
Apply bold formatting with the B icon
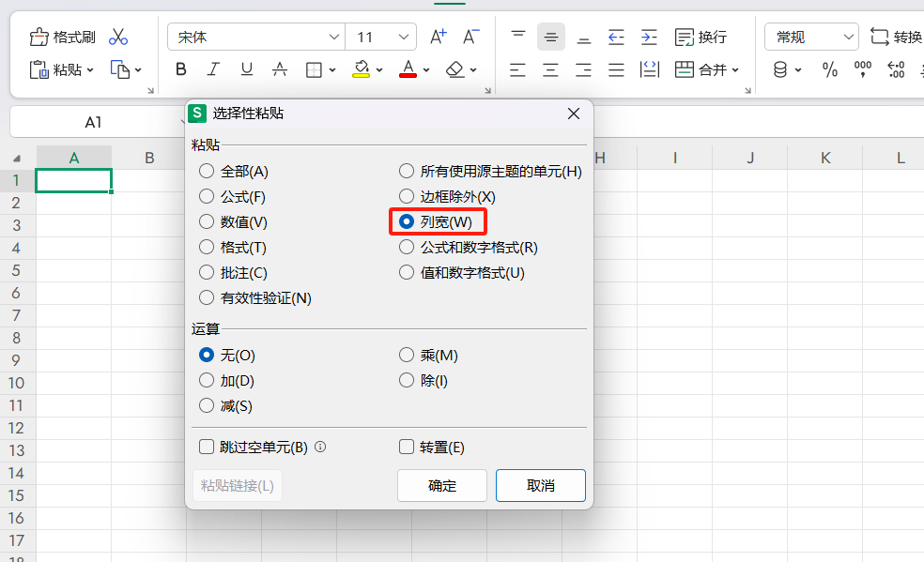pyautogui.click(x=180, y=68)
